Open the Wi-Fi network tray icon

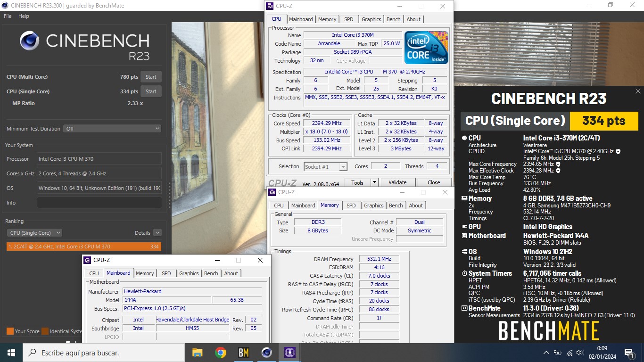pyautogui.click(x=570, y=353)
